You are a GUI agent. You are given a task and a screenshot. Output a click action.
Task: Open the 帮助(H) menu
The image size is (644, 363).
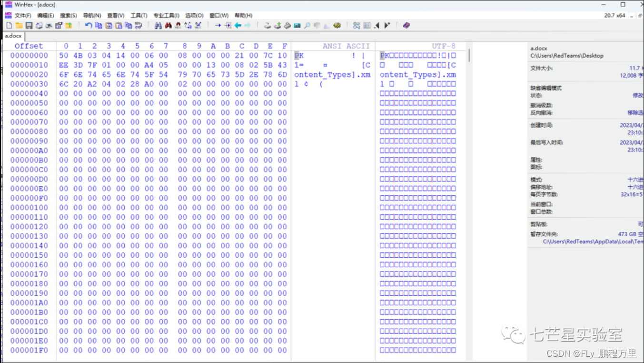pos(243,15)
